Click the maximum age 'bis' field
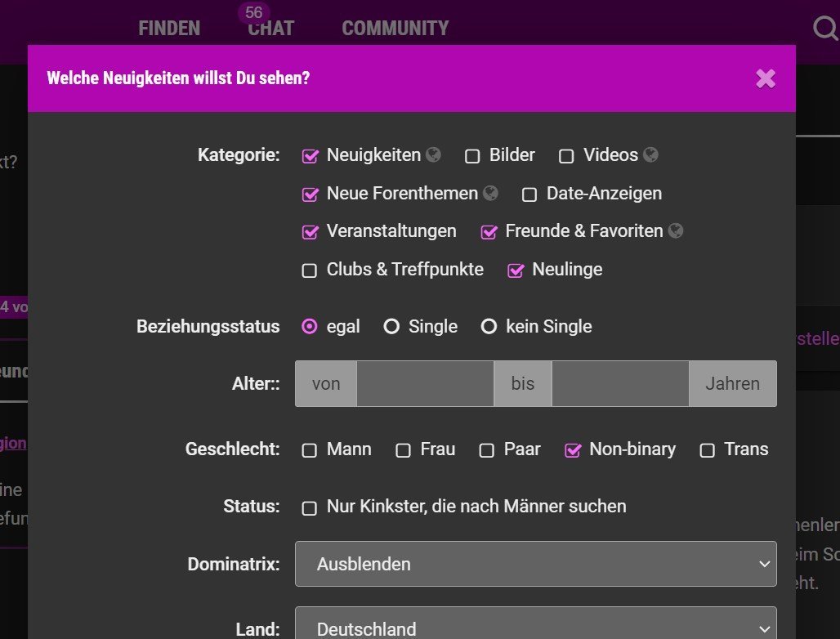Viewport: 840px width, 639px height. coord(619,383)
